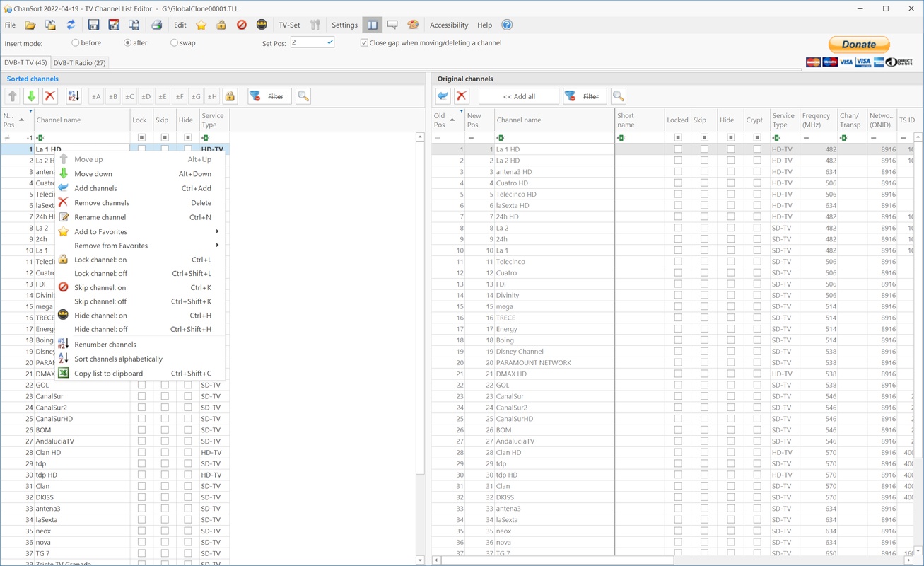Toggle favorite list ±H button

coord(212,96)
